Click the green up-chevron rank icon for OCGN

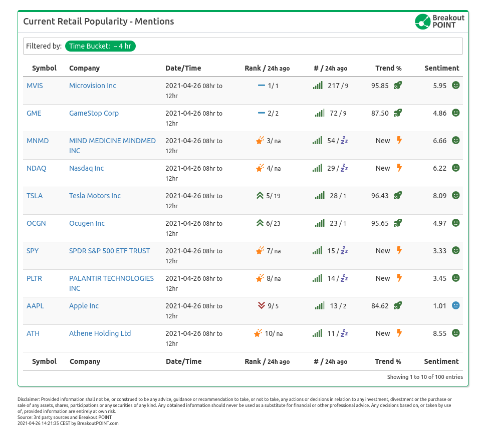click(x=260, y=223)
